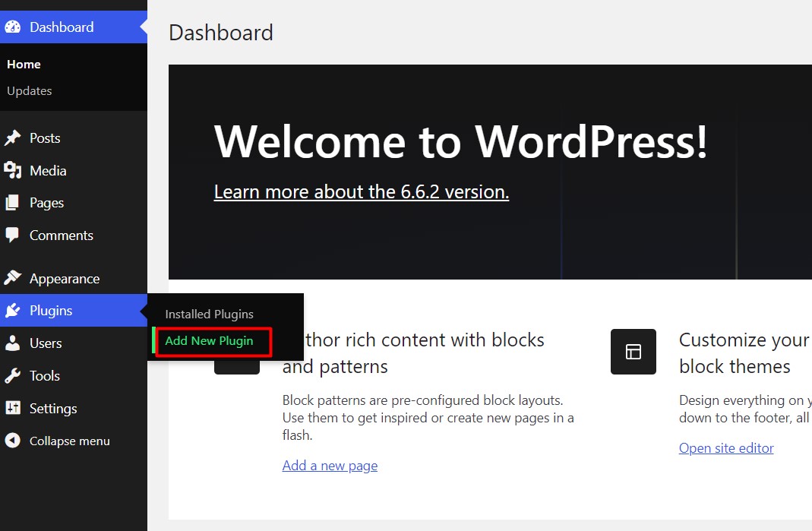Click the Dashboard page heading
Screen dimensions: 812x531
[x=221, y=33]
